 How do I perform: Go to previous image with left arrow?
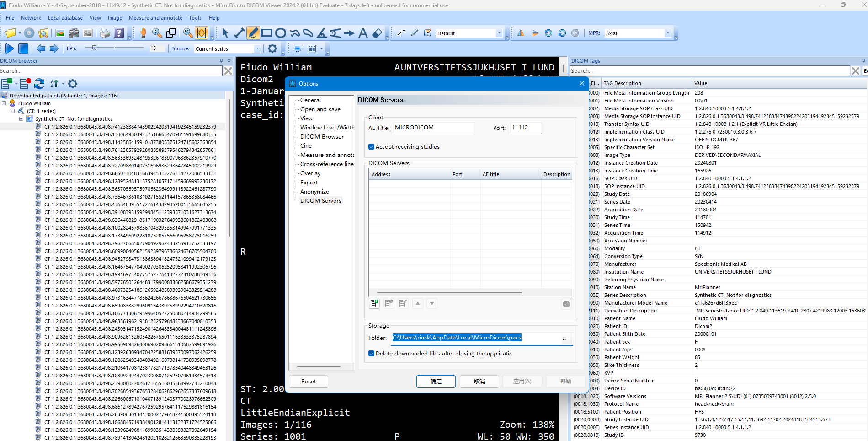tap(41, 48)
